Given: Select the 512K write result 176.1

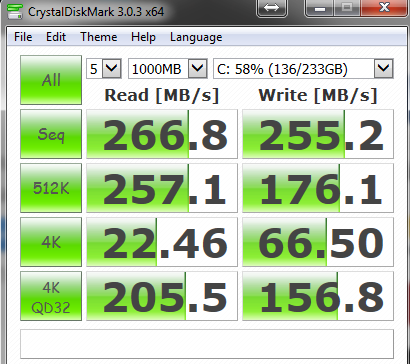Looking at the screenshot, I should (318, 188).
